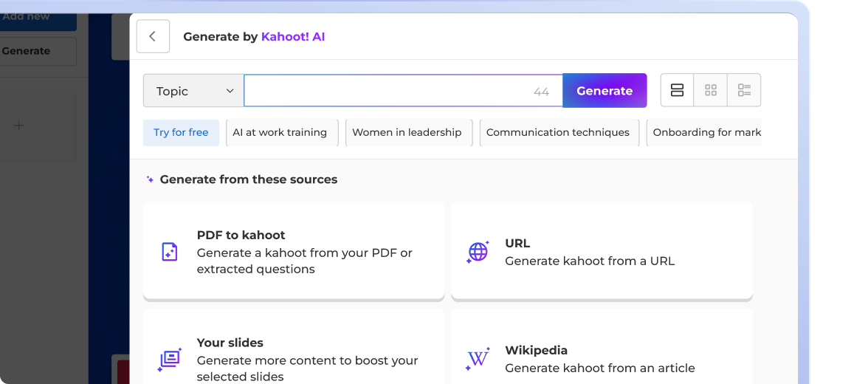868x384 pixels.
Task: Click the Generate from these sources heading
Action: 249,179
